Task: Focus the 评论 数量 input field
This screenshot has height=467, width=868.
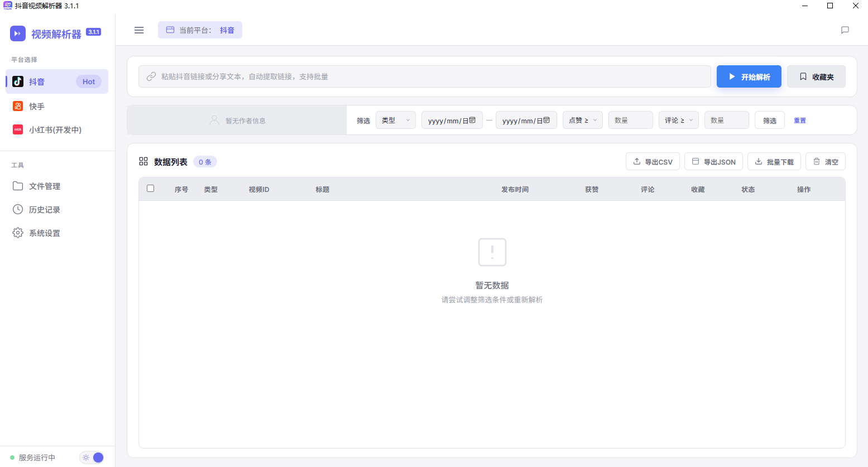Action: pos(727,120)
